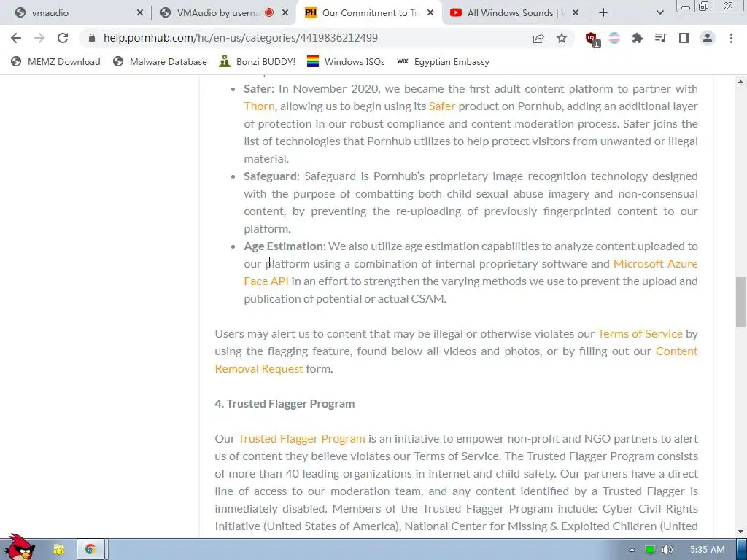Screen dimensions: 747x560
Task: Open Windows ISOs bookmark
Action: coord(346,61)
